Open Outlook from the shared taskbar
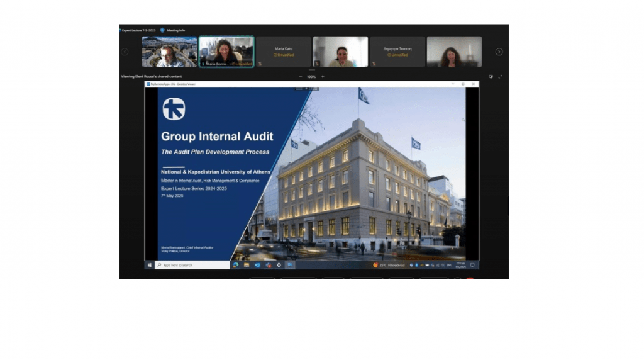This screenshot has width=644, height=360. [257, 265]
